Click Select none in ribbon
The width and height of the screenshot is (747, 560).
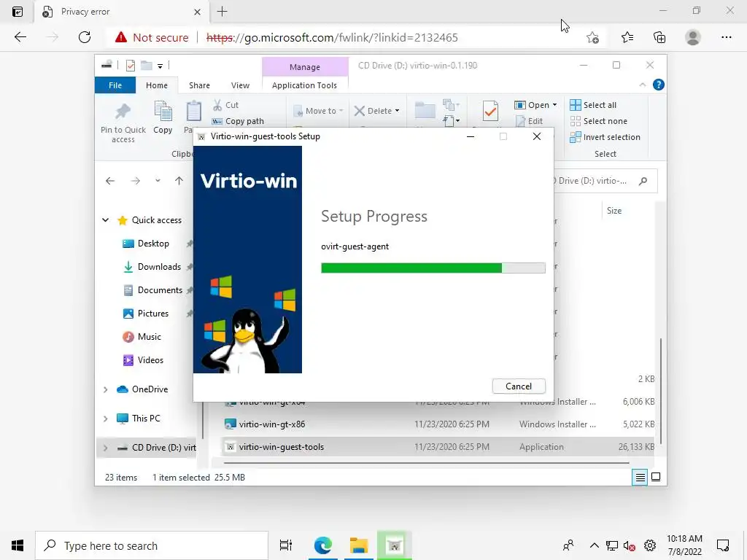tap(599, 121)
